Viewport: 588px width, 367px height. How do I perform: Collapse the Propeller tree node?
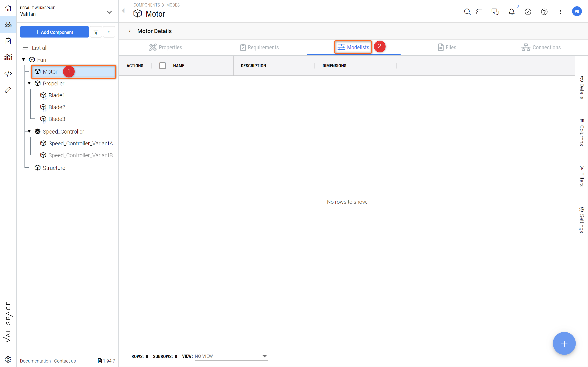tap(29, 83)
